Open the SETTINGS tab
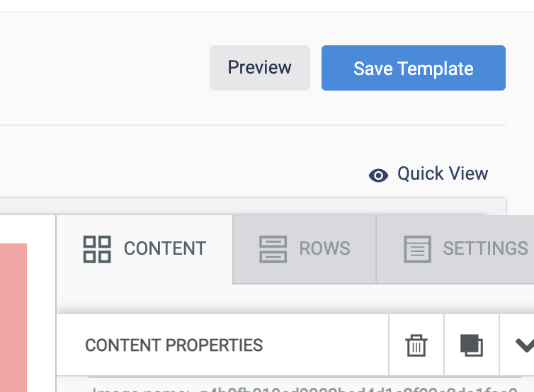The height and width of the screenshot is (392, 534). click(455, 249)
